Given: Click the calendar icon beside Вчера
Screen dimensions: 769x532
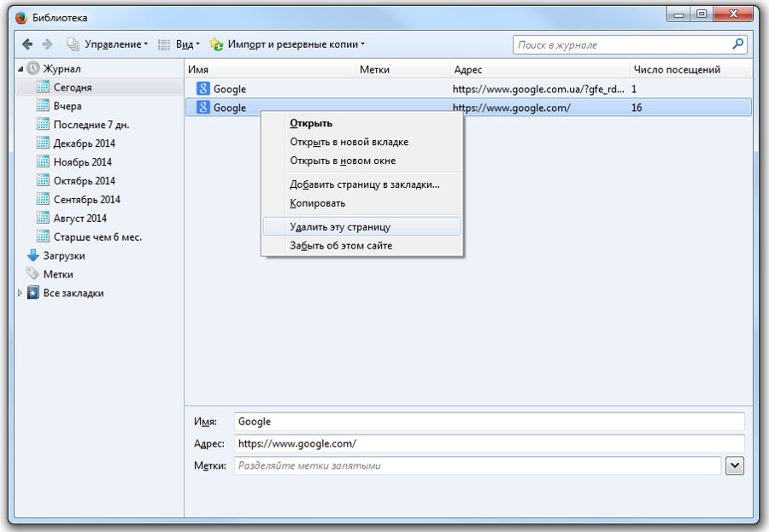Looking at the screenshot, I should (x=44, y=106).
